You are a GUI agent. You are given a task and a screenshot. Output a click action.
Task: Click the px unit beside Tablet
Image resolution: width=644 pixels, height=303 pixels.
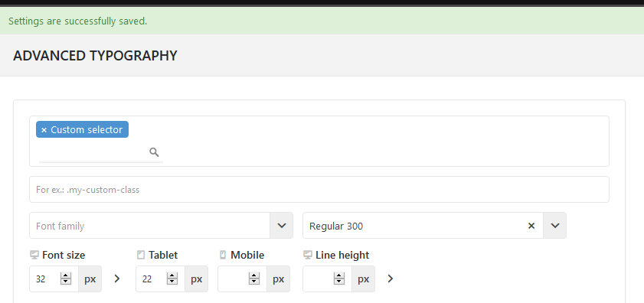(x=196, y=279)
